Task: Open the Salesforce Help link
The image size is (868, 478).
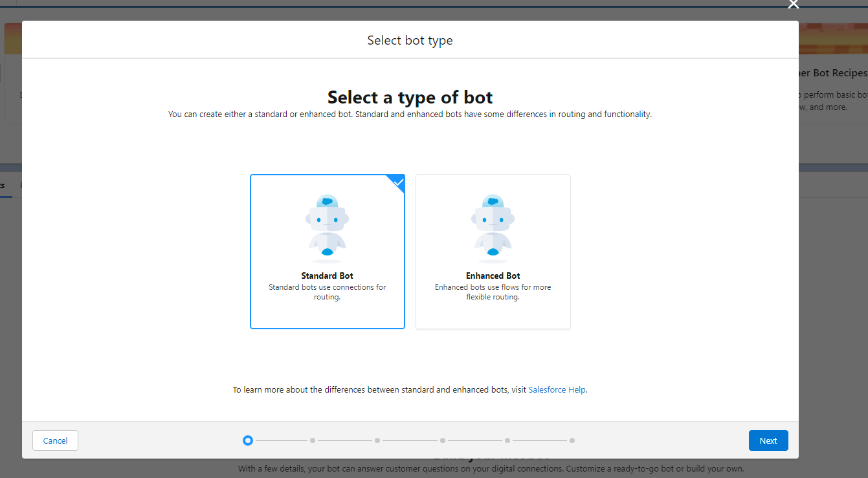Action: pyautogui.click(x=557, y=389)
